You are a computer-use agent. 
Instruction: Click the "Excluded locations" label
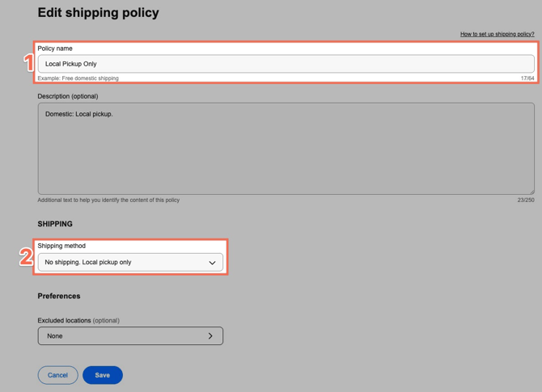(64, 320)
